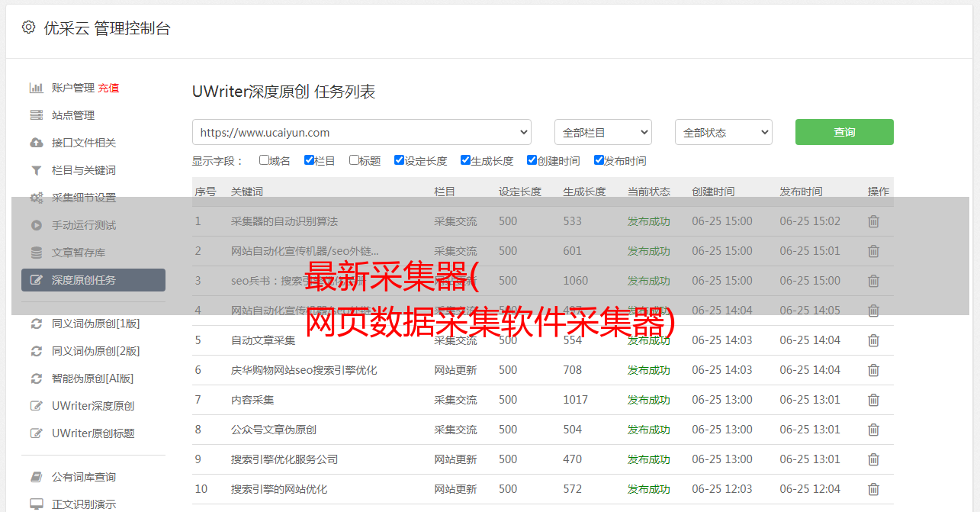
Task: Select 智能伪原创[AI版] in sidebar
Action: tap(92, 378)
